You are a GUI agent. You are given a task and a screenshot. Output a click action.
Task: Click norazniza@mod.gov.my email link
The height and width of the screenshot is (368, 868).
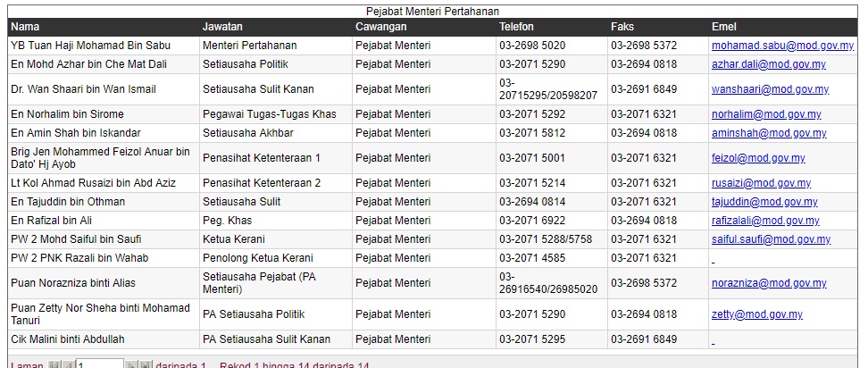[x=768, y=283]
